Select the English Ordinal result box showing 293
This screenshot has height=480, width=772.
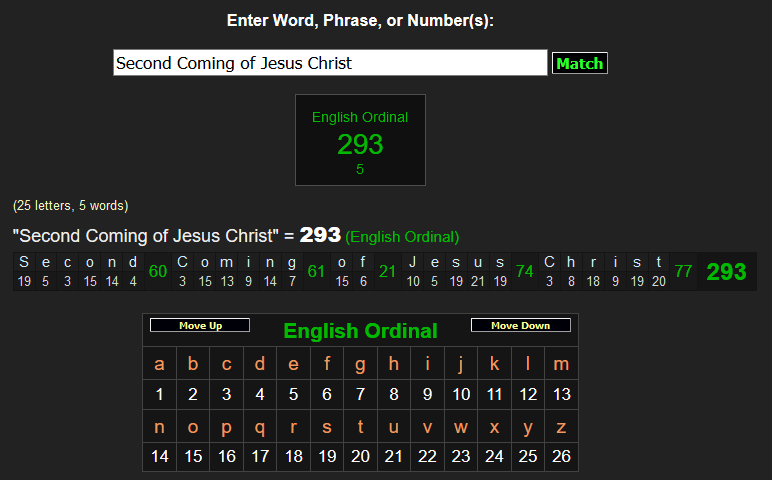(360, 140)
